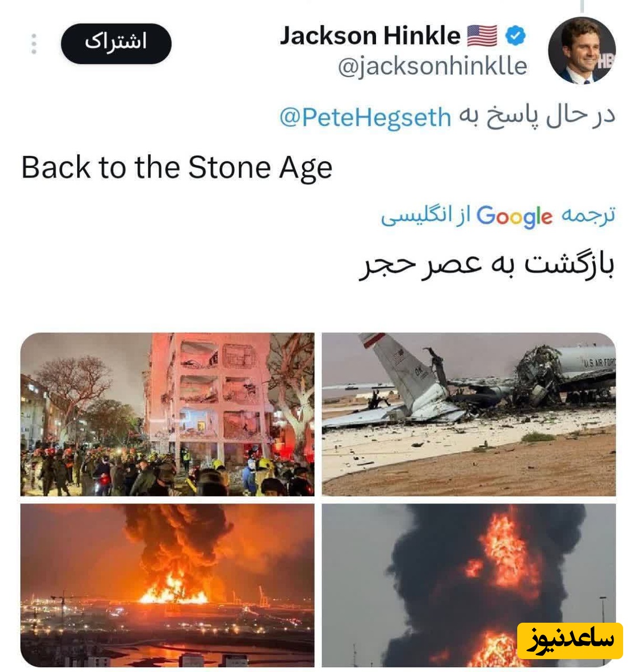Open the nighttime port fire photo
The image size is (636, 672).
pos(168,585)
